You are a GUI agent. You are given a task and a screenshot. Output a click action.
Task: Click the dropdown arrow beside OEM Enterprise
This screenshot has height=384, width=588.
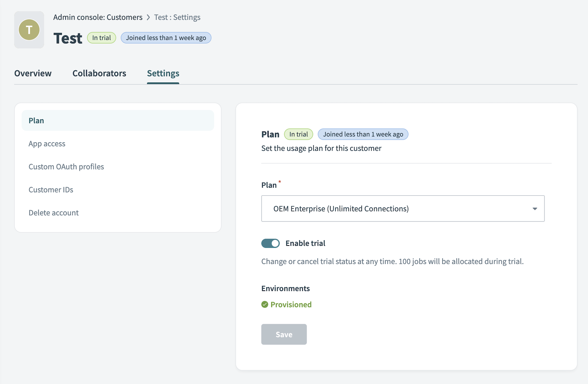[x=535, y=209]
